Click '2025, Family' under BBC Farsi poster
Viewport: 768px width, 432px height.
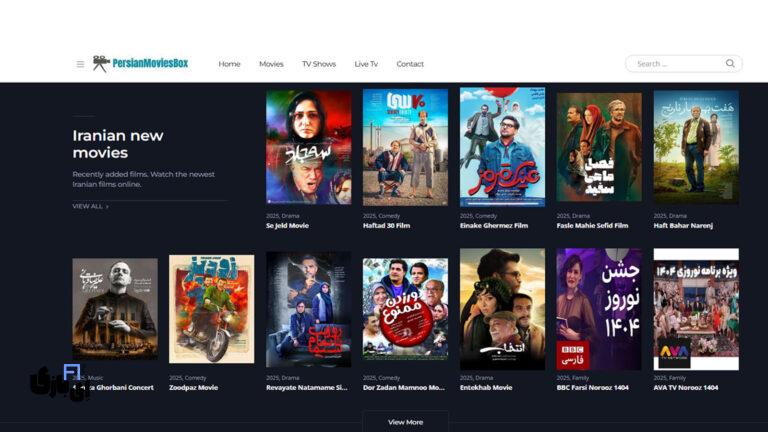coord(573,378)
